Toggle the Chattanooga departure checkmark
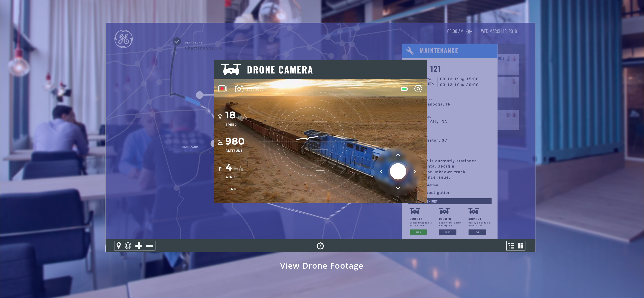 coord(177,41)
